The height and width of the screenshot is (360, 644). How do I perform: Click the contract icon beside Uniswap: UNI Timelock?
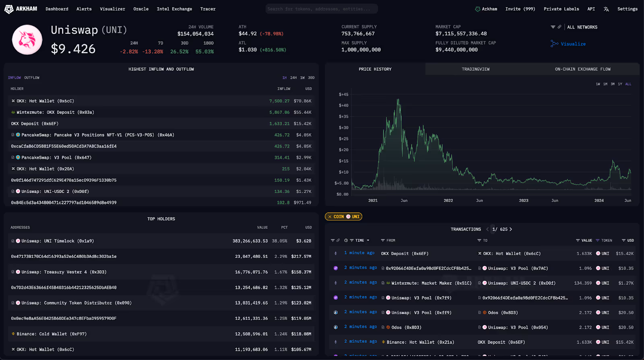13,241
